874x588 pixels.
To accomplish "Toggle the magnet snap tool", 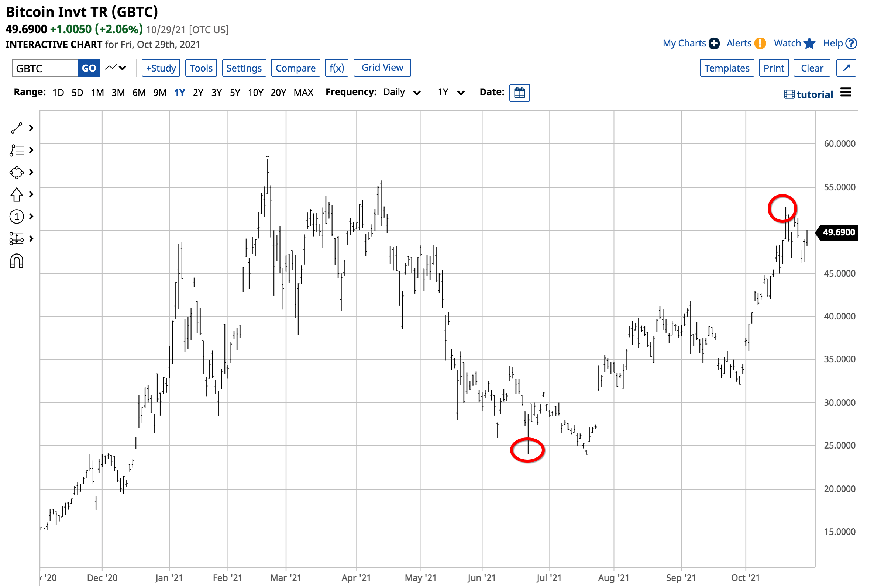I will pyautogui.click(x=17, y=262).
